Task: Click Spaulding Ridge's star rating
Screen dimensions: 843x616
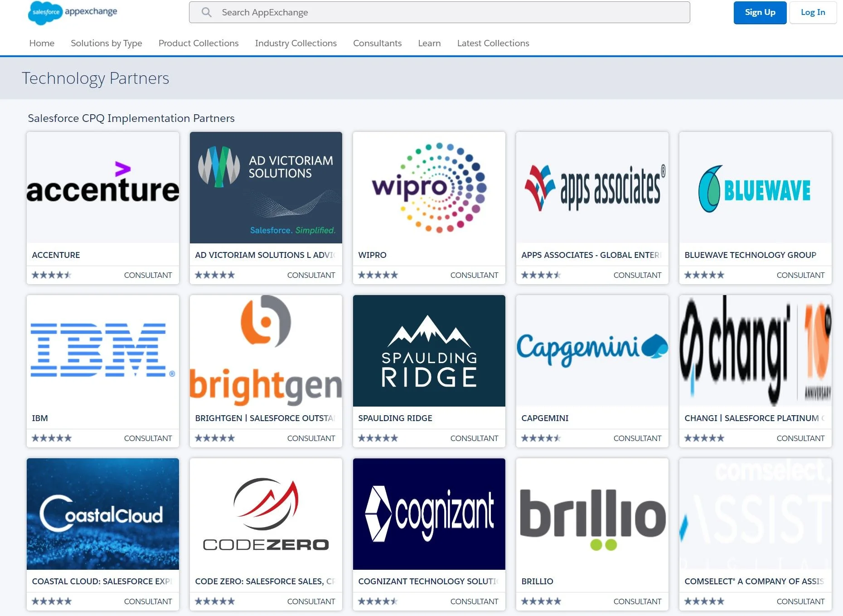Action: [378, 438]
